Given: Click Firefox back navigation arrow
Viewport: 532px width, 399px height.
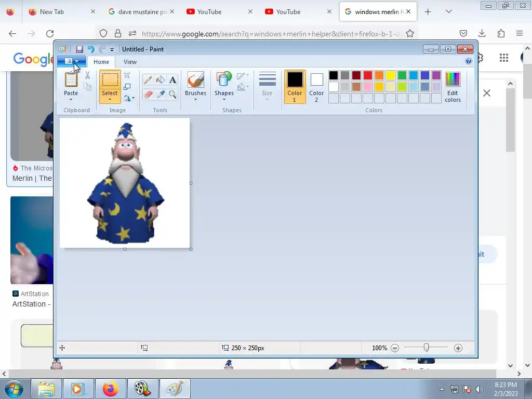Looking at the screenshot, I should pos(12,34).
